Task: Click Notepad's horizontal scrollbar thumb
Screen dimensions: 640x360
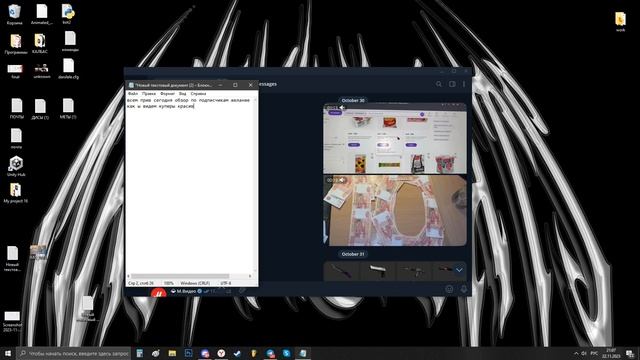Action: [x=180, y=276]
